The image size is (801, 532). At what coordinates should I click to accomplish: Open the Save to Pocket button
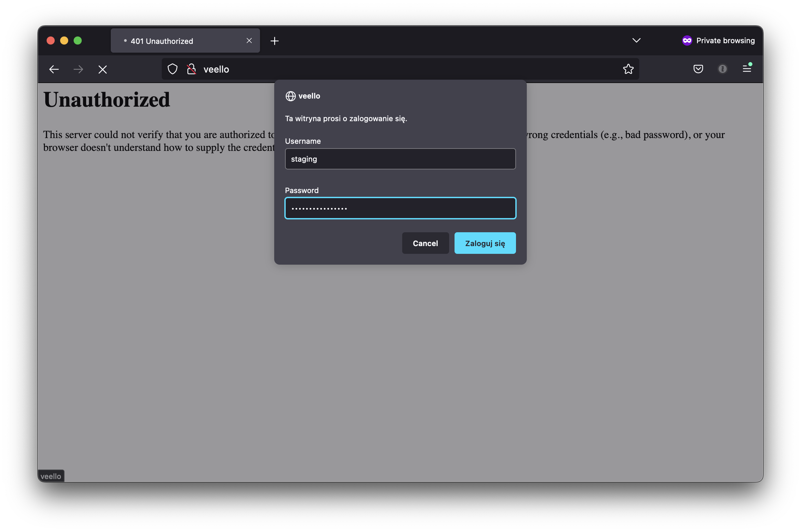(698, 69)
